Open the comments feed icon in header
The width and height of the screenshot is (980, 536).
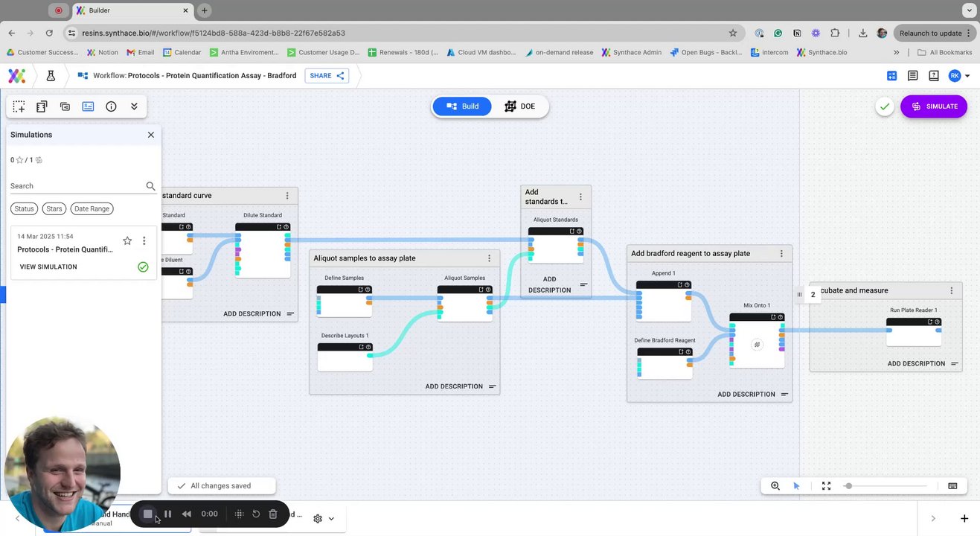pos(912,76)
